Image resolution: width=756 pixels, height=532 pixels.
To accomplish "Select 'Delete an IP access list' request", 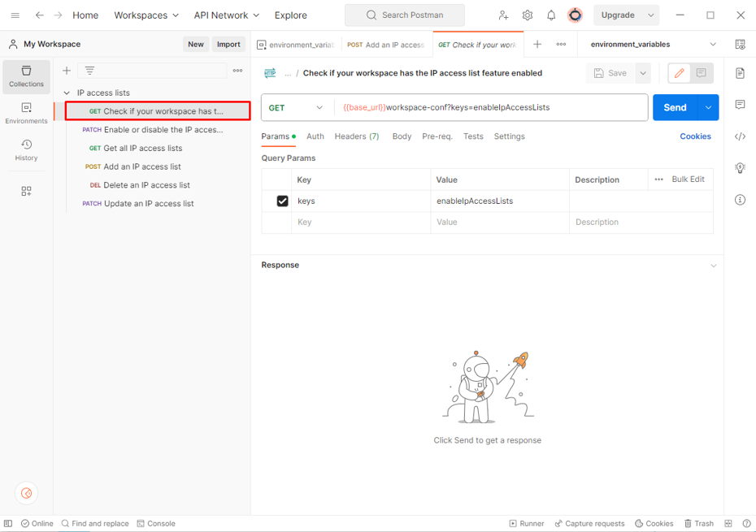I will [146, 185].
